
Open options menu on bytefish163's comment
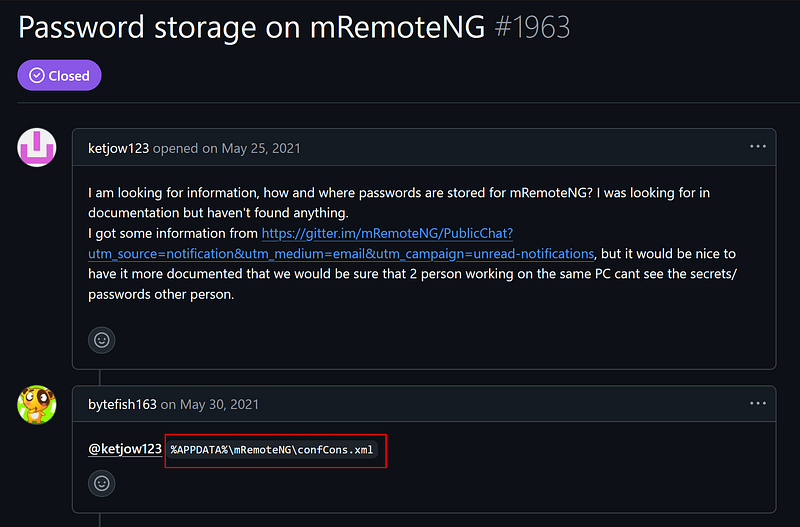coord(758,403)
